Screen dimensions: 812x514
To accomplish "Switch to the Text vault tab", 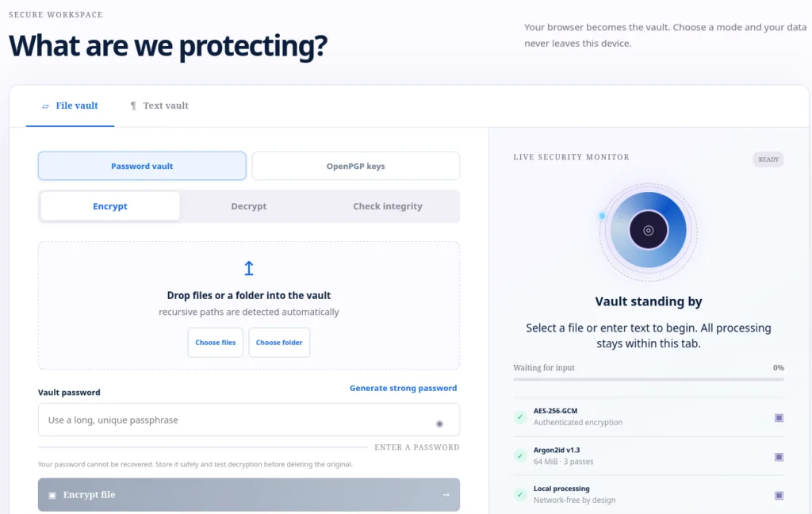I will click(159, 105).
